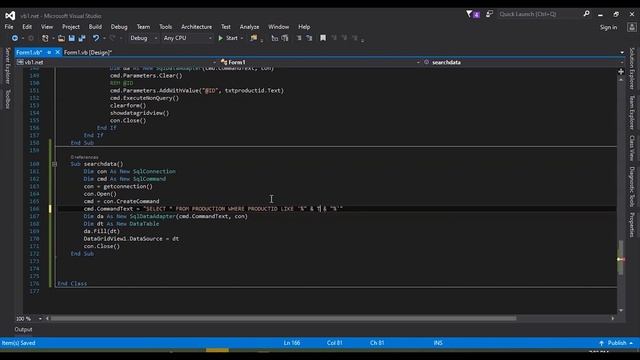
Task: Open the Debug configuration dropdown
Action: [x=143, y=38]
